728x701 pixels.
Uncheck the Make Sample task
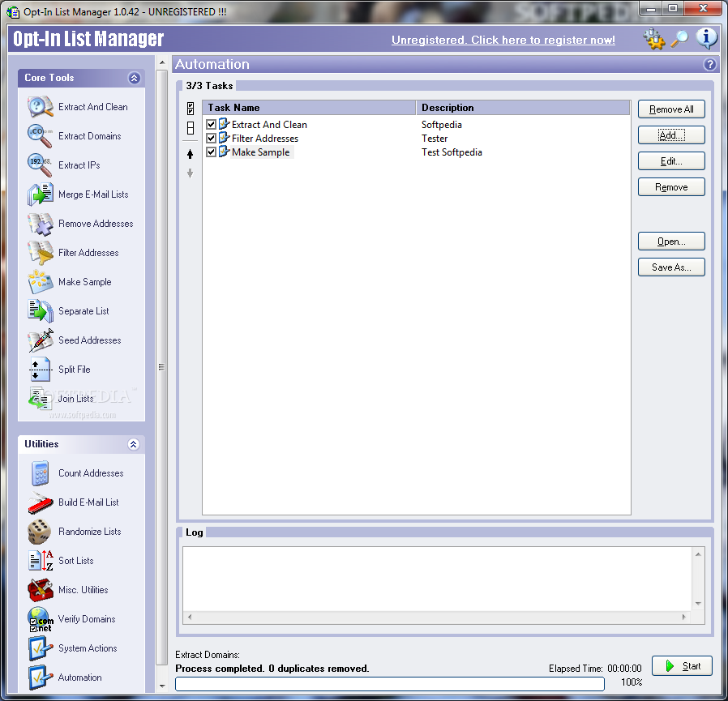[x=212, y=152]
